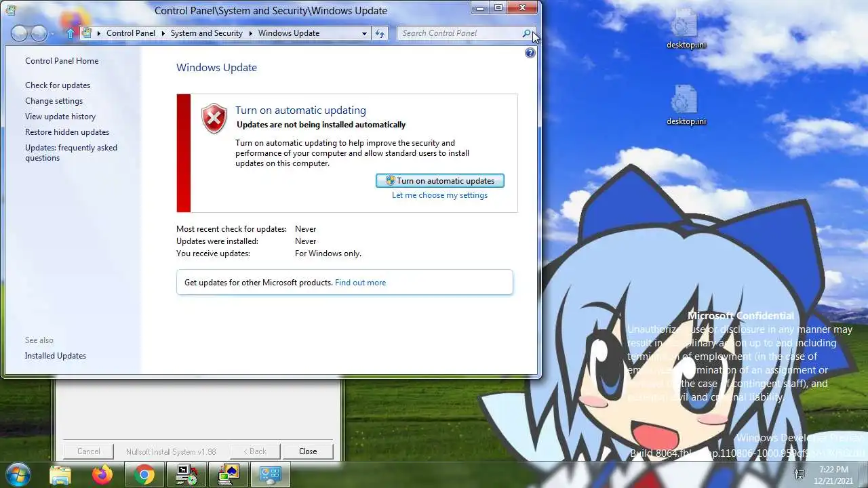Open View update history
Viewport: 868px width, 488px height.
(x=60, y=117)
